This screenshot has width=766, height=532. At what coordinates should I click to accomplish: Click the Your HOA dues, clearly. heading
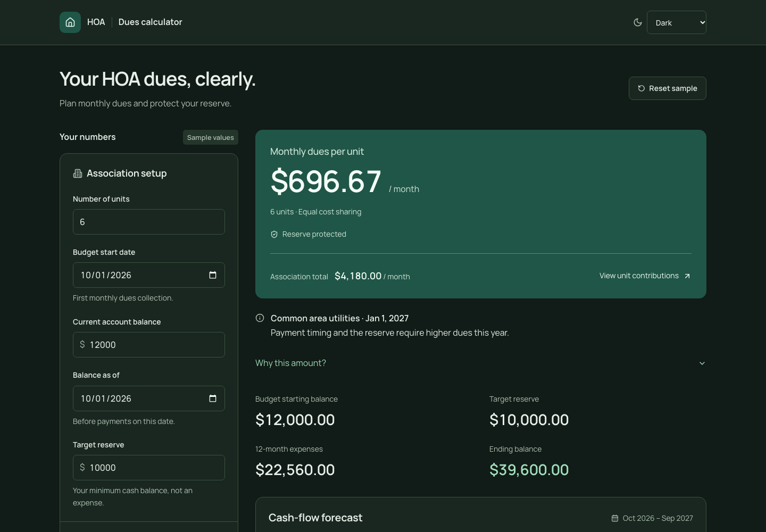157,79
